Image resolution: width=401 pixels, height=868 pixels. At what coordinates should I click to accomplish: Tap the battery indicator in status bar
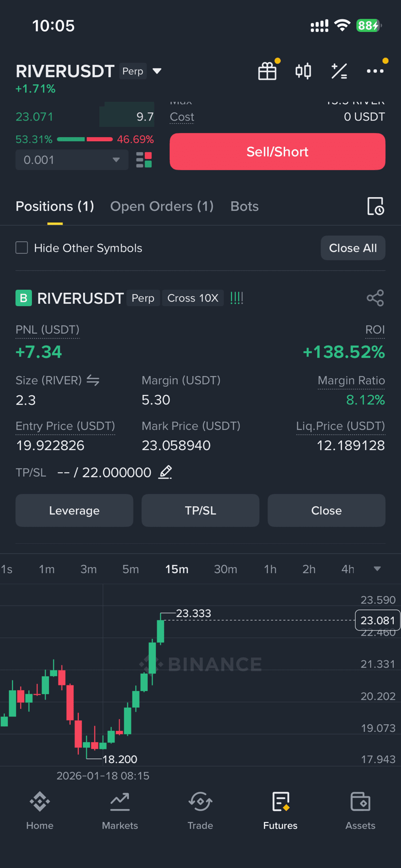[369, 25]
